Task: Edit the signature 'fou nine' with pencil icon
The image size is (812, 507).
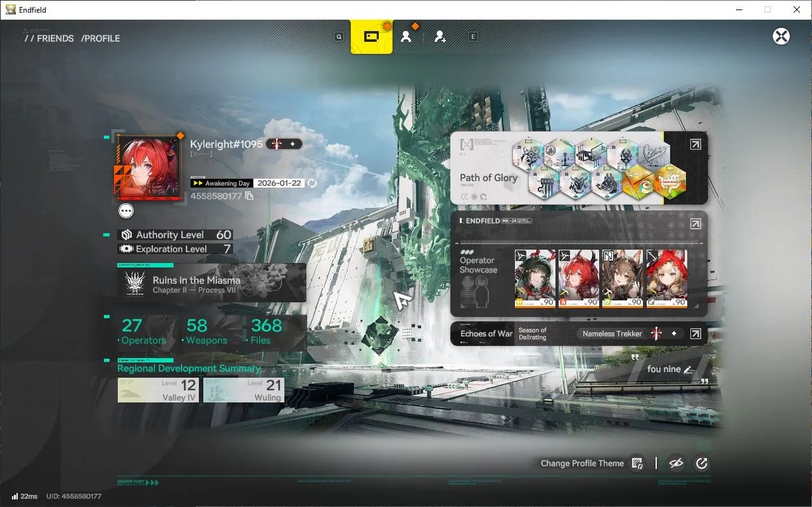Action: tap(688, 369)
